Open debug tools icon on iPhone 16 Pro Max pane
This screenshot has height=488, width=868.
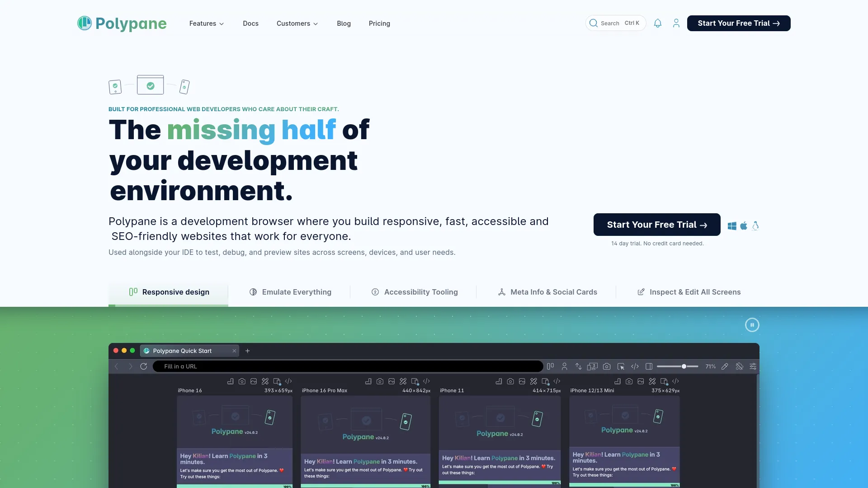[x=403, y=381]
